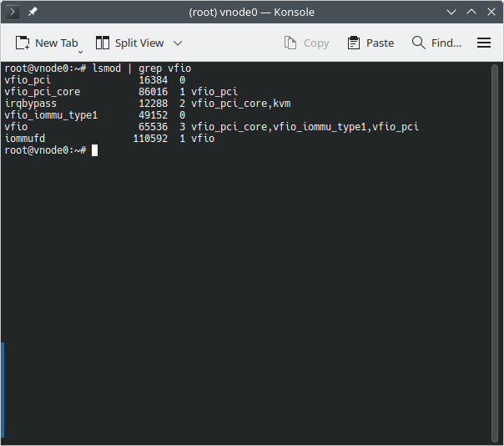The image size is (504, 446).
Task: Click the 'iommufd' module name
Action: coord(25,139)
